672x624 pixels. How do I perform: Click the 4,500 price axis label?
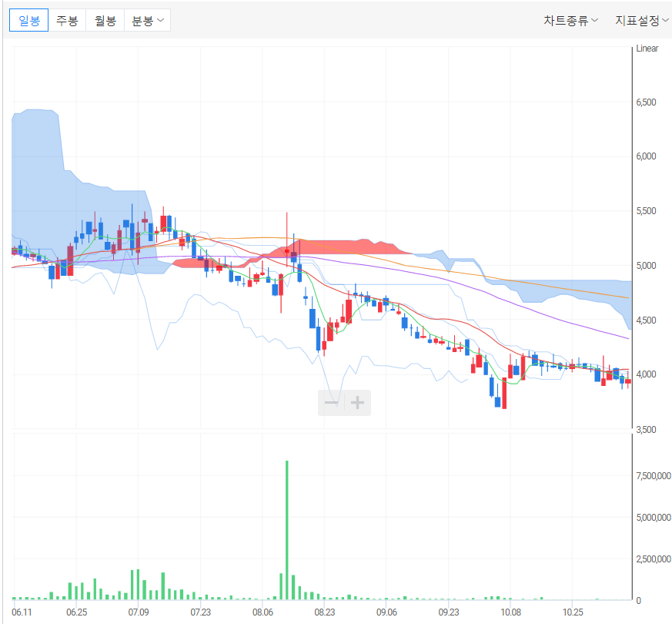(646, 320)
